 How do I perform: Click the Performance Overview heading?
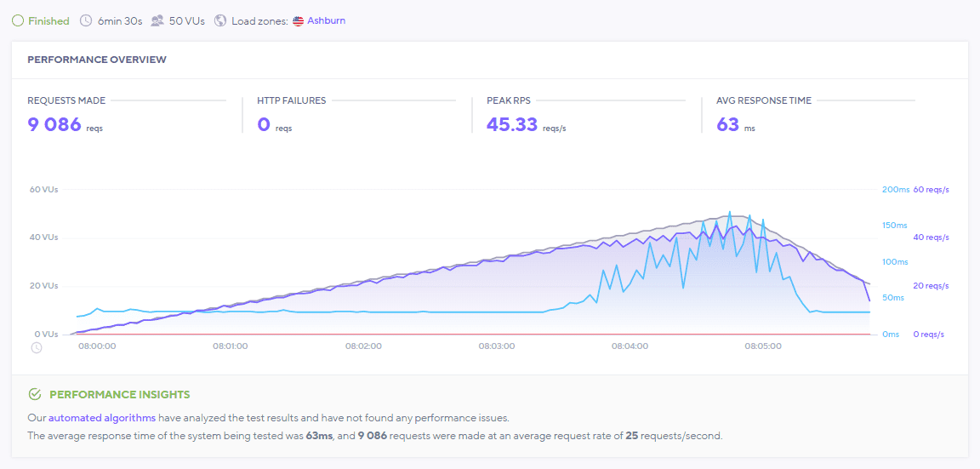pos(97,60)
